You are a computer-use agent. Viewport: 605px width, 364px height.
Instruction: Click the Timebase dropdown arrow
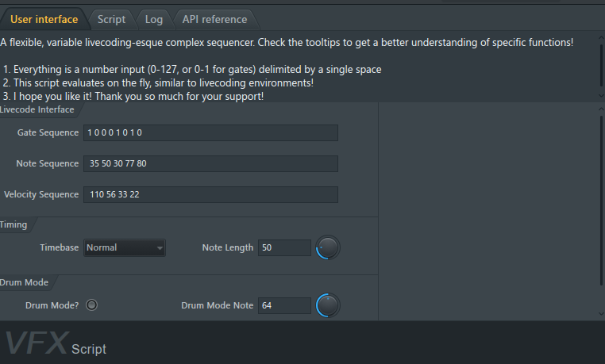click(160, 248)
